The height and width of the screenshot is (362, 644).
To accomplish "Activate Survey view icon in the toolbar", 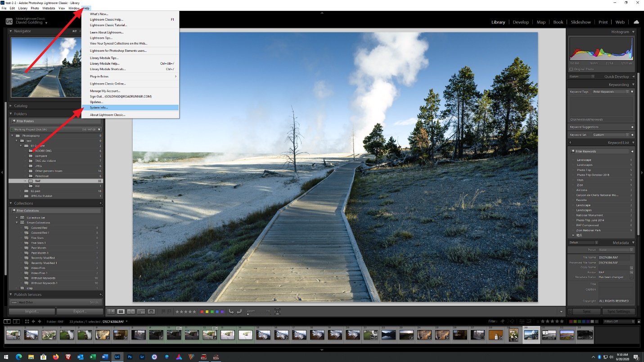I will (x=141, y=311).
